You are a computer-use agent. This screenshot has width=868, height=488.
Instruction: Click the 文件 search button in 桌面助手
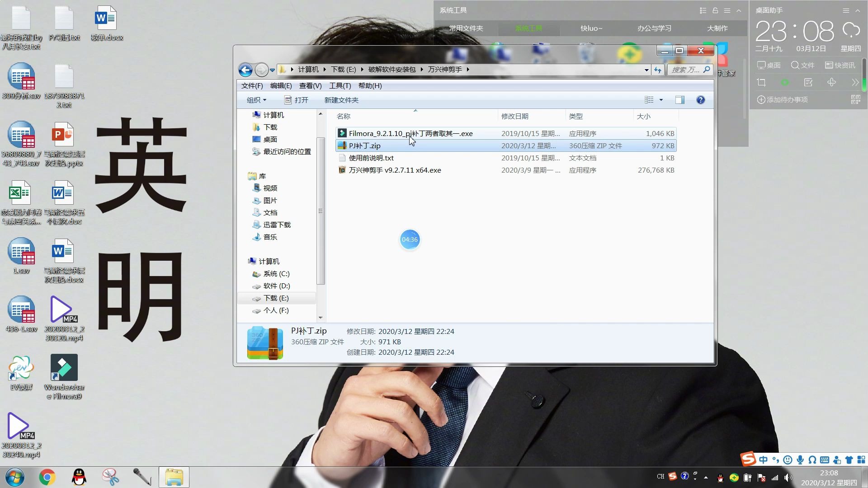(802, 65)
